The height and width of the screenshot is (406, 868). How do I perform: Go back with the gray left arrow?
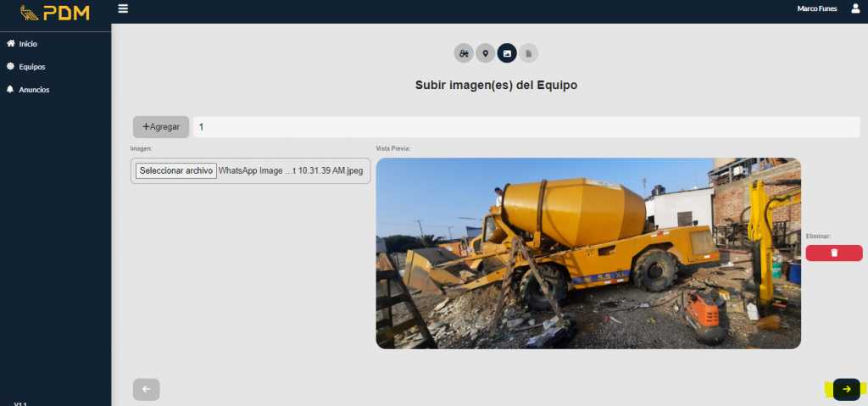click(146, 389)
